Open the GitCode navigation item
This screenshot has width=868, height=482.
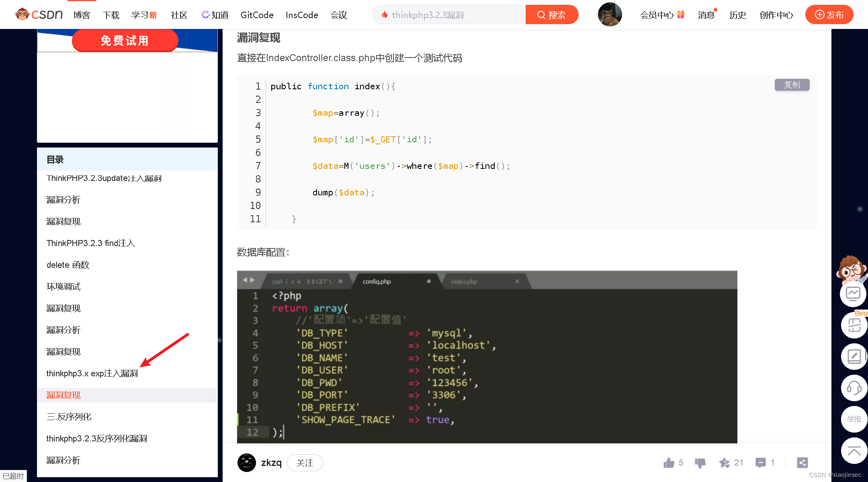(257, 15)
